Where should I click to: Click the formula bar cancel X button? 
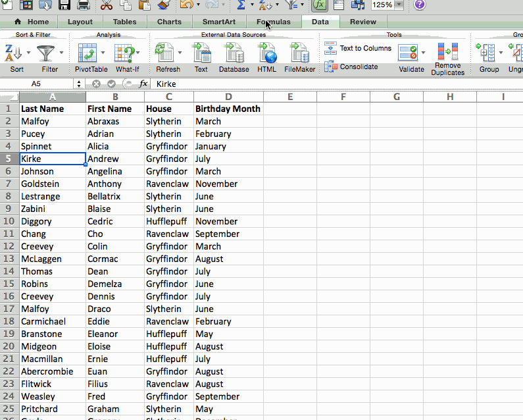point(96,84)
